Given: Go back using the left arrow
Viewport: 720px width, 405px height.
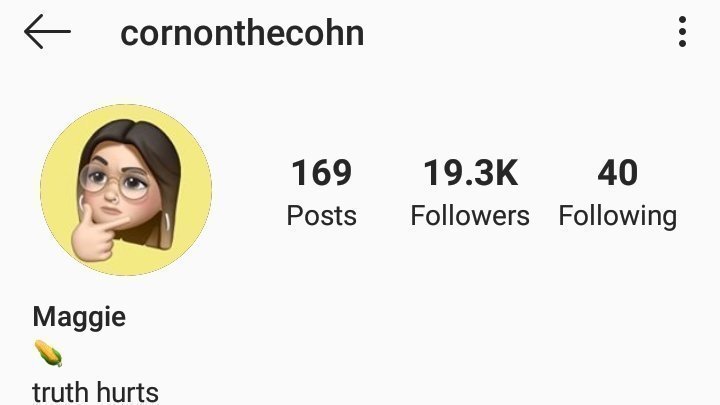Looking at the screenshot, I should [47, 32].
